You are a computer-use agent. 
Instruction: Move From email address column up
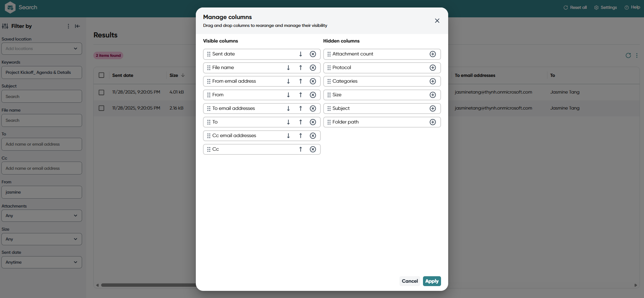300,81
